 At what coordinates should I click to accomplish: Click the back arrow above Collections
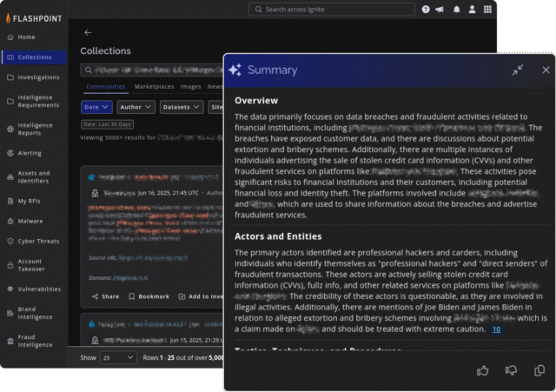88,33
